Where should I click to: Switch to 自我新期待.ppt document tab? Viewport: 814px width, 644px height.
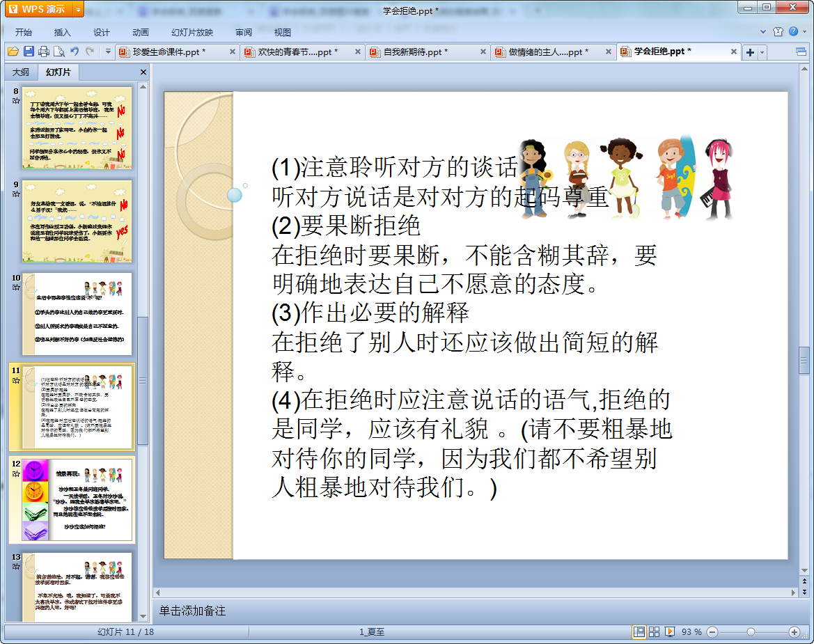[x=415, y=52]
